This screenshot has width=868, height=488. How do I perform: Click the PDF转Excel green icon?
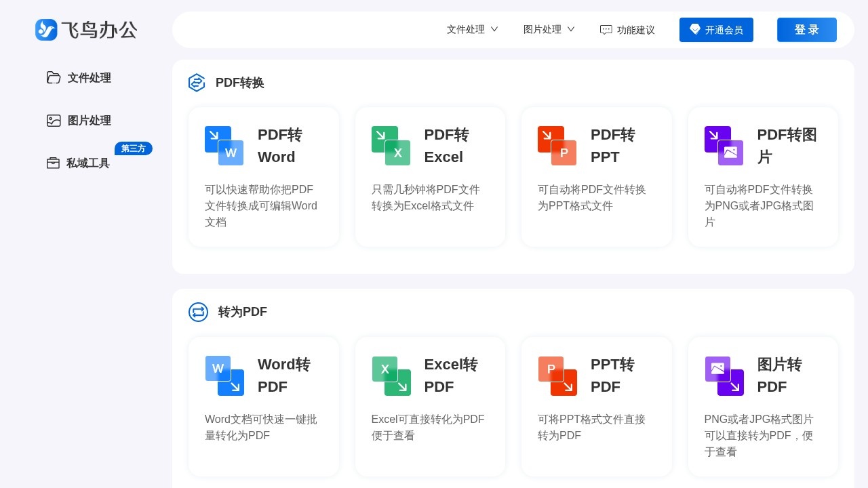[391, 146]
